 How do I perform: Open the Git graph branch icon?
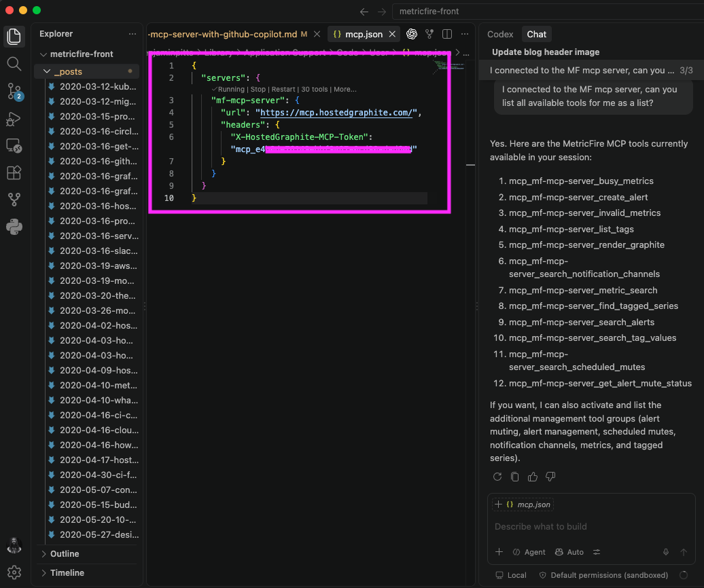pyautogui.click(x=14, y=200)
